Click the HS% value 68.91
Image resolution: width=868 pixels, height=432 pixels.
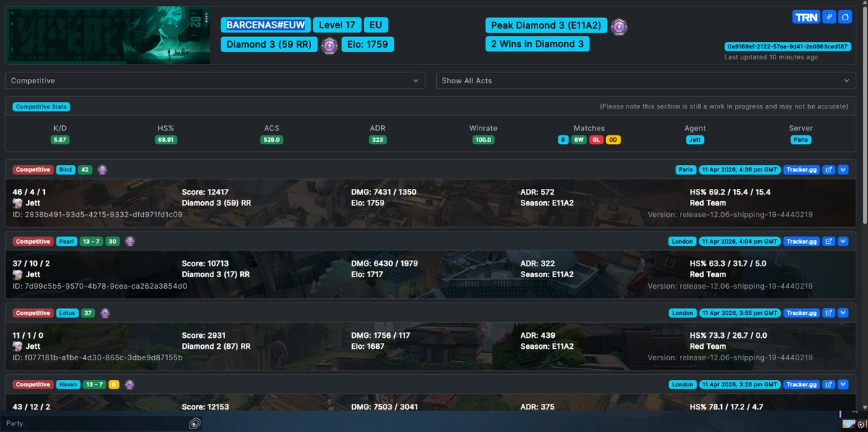click(x=166, y=140)
